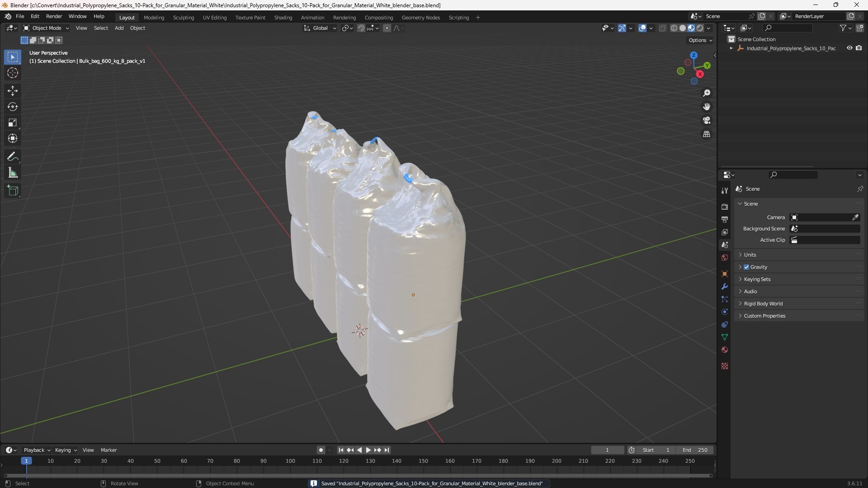Image resolution: width=868 pixels, height=488 pixels.
Task: Switch to the UV Editing workspace tab
Action: [215, 18]
